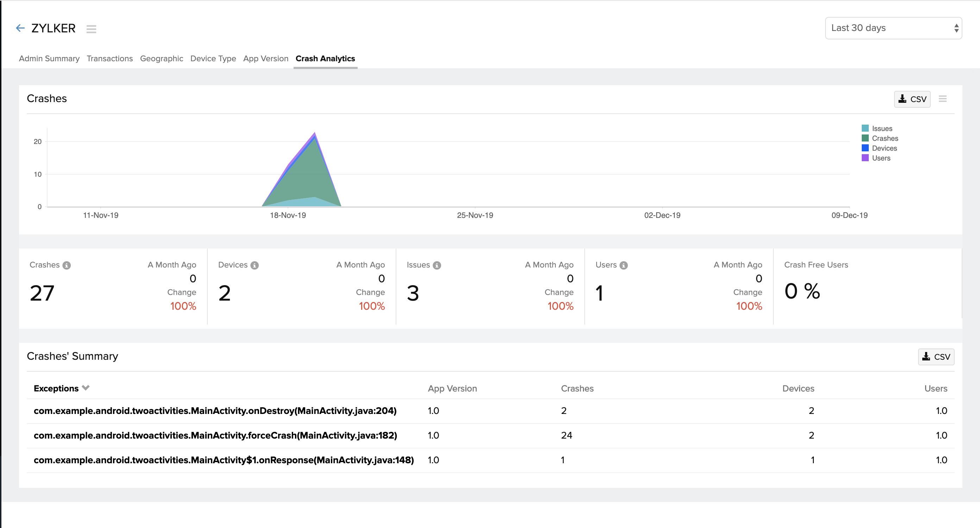Open the MainActivity.forceCrash exception row
This screenshot has width=980, height=528.
215,435
